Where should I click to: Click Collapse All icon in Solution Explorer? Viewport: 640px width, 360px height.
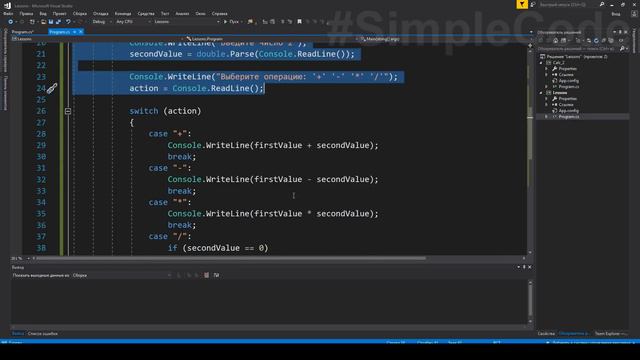[603, 40]
